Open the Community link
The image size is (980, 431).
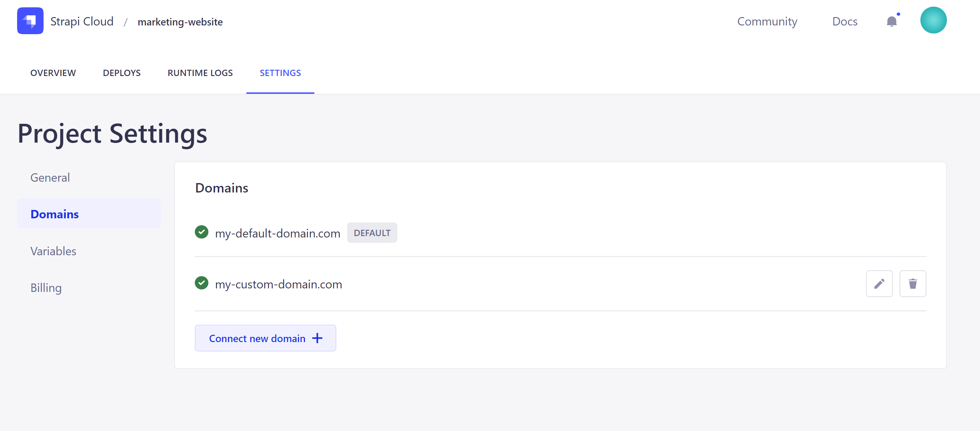(x=767, y=21)
